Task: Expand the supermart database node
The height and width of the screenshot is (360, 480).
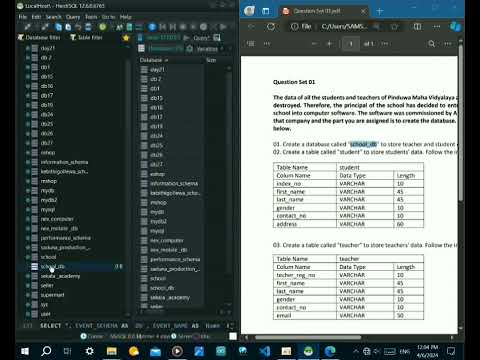Action: (28, 295)
